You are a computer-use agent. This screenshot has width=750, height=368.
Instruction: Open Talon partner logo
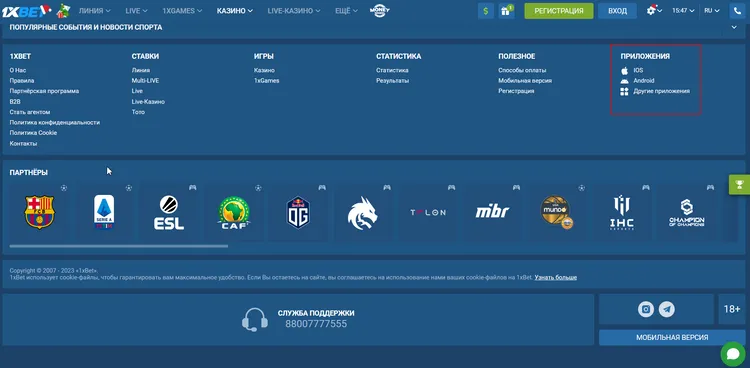428,212
